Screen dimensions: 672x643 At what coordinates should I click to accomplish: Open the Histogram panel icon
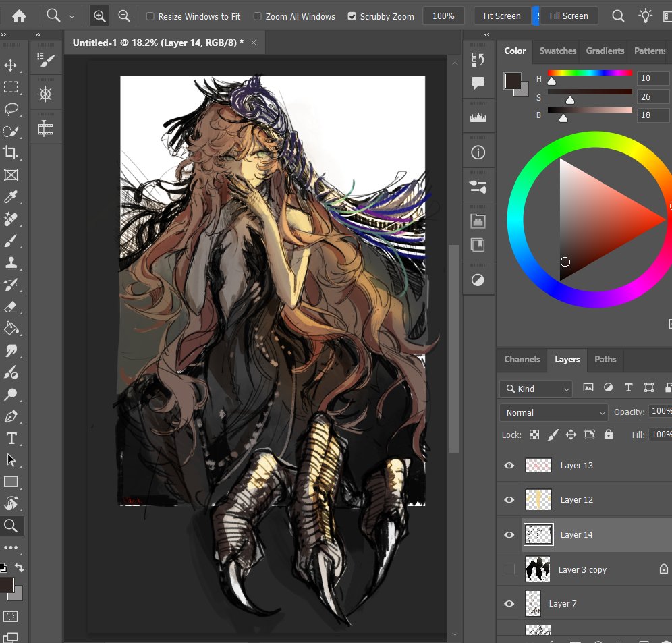[x=478, y=117]
